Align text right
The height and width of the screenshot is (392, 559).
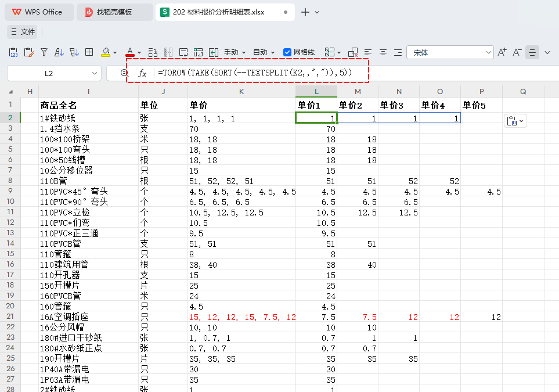398,52
